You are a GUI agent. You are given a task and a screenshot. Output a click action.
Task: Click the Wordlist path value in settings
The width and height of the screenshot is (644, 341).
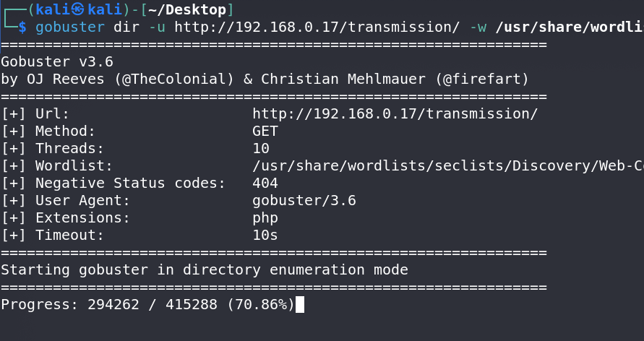448,165
